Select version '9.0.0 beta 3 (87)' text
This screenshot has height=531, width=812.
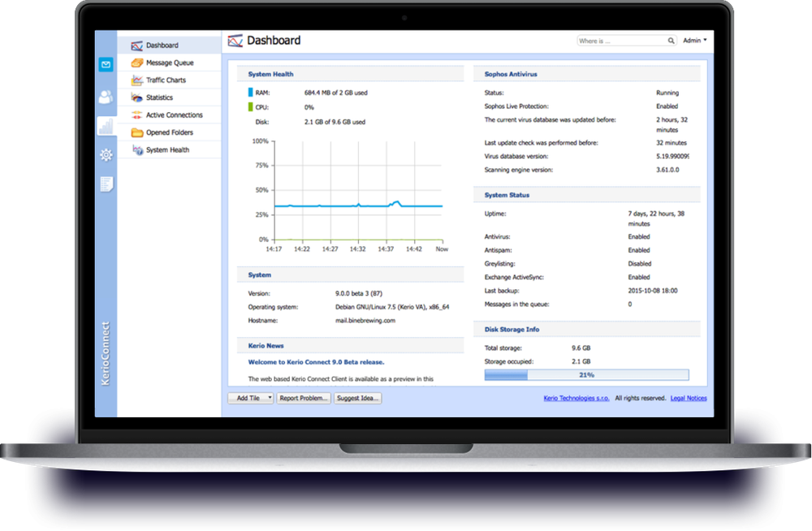[x=359, y=293]
